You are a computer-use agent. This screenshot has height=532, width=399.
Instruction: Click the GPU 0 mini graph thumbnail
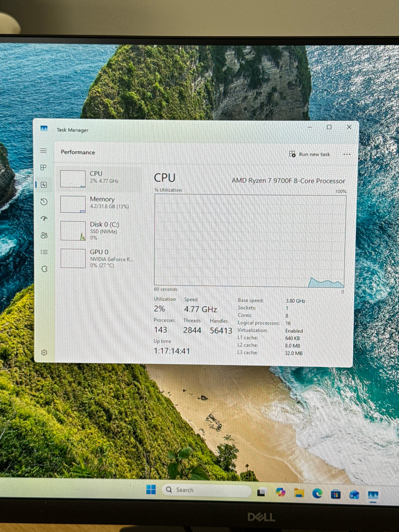[73, 258]
